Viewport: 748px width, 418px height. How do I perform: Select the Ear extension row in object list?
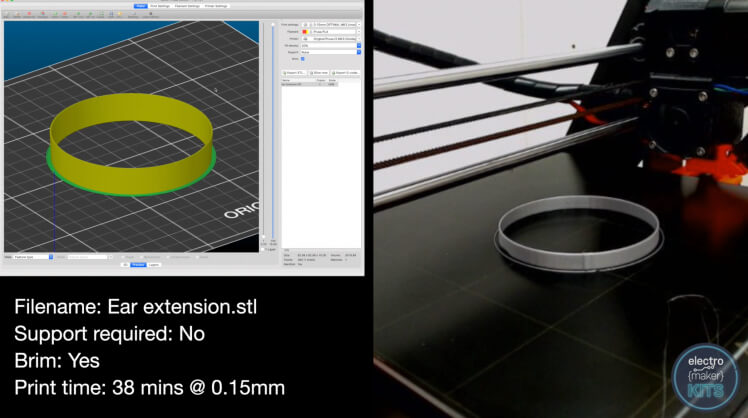click(x=310, y=84)
